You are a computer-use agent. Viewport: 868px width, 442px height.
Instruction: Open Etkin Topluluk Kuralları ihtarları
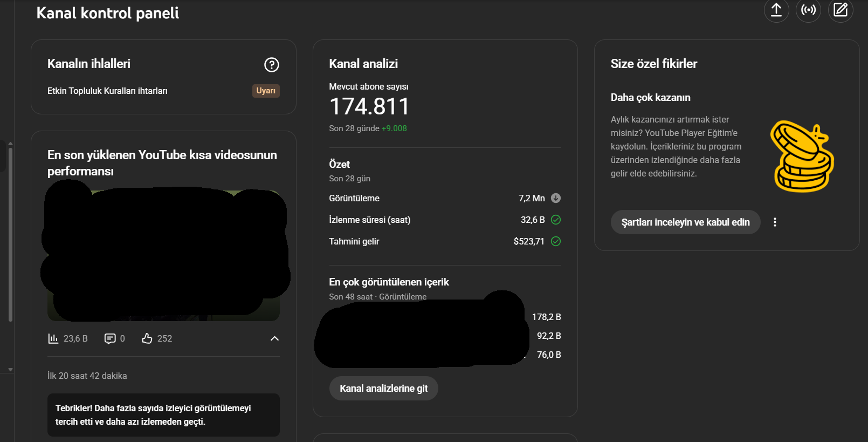[107, 91]
